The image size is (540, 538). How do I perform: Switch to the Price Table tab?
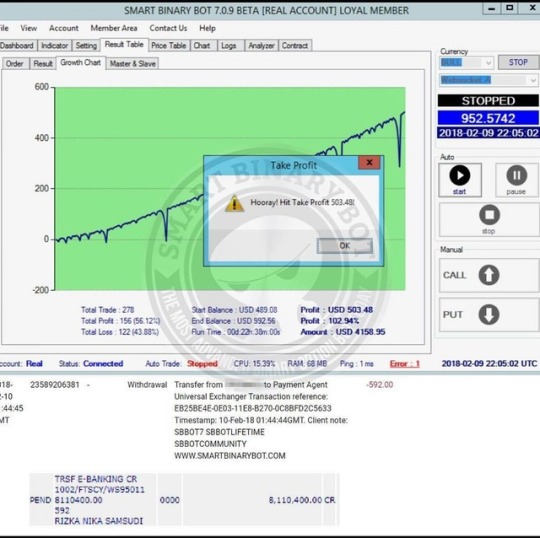169,45
